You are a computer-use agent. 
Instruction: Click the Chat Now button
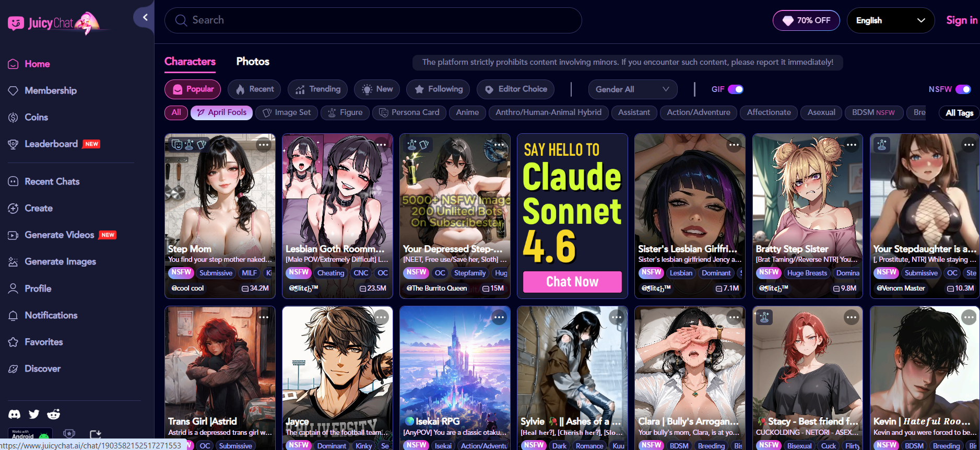pyautogui.click(x=572, y=282)
